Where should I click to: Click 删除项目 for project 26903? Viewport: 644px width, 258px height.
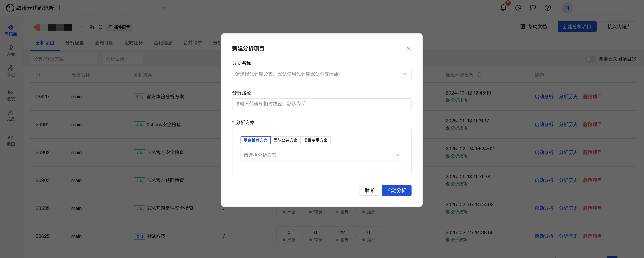tap(592, 180)
